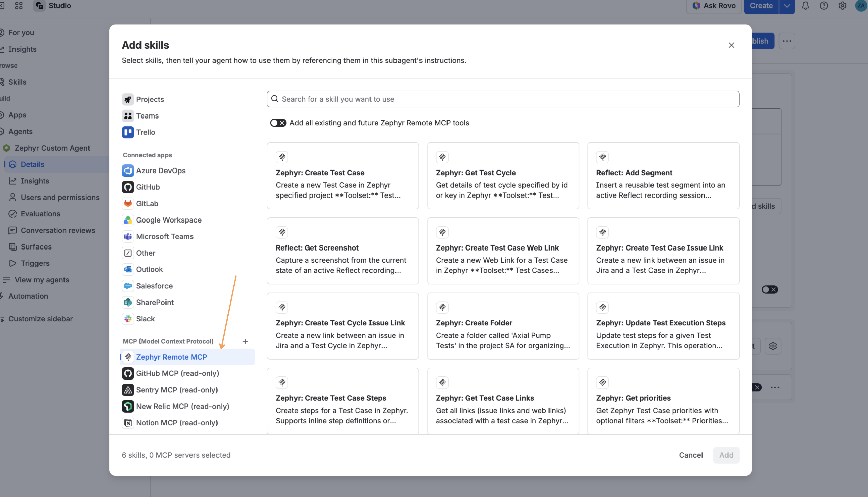This screenshot has width=868, height=497.
Task: Click the GitHub connected app icon
Action: pyautogui.click(x=128, y=187)
